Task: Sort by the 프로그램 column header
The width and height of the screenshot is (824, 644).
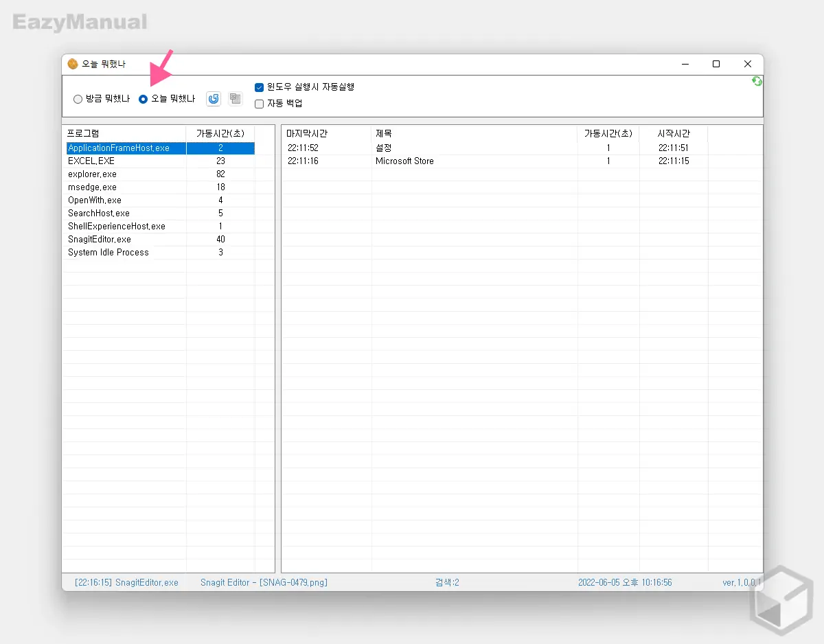Action: pos(124,133)
